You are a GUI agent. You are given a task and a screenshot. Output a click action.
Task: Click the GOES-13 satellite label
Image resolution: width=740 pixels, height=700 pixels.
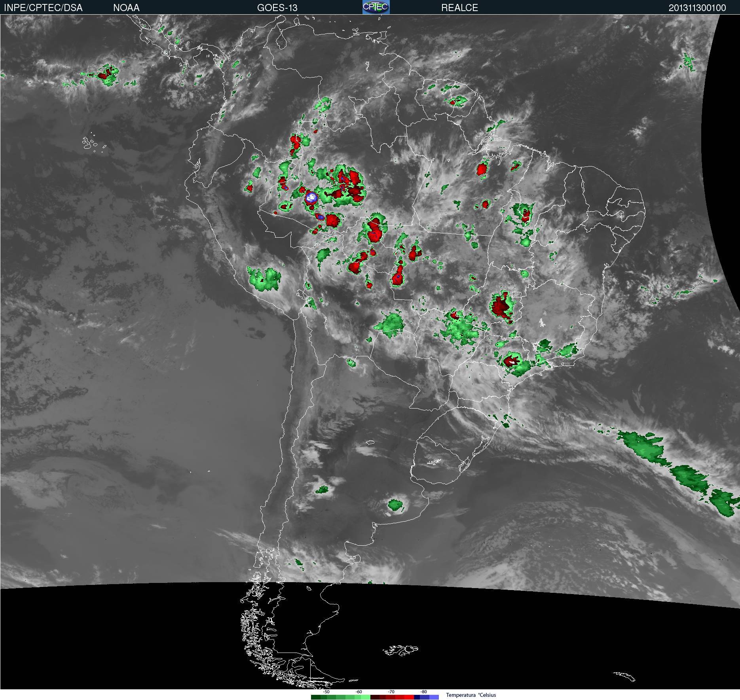(x=277, y=8)
